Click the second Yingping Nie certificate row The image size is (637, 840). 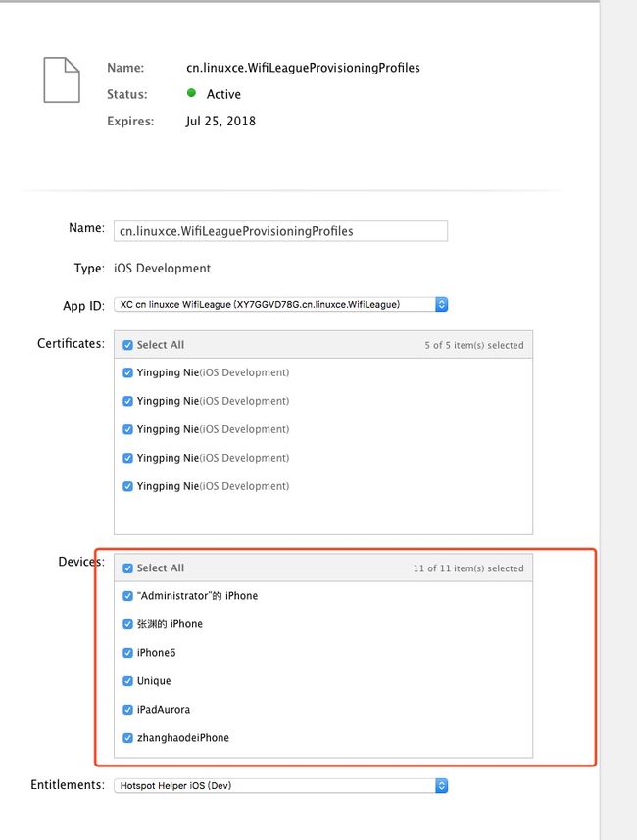click(x=323, y=401)
